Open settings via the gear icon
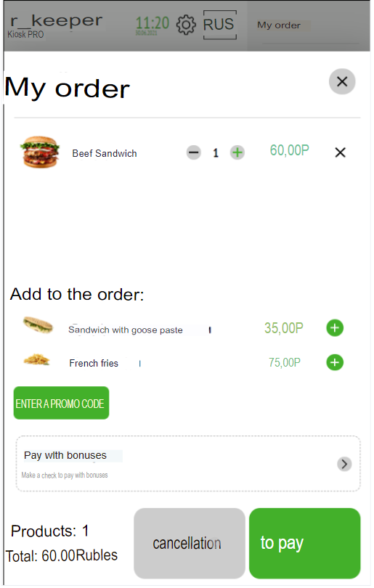Screen dimensions: 374x588 click(186, 25)
